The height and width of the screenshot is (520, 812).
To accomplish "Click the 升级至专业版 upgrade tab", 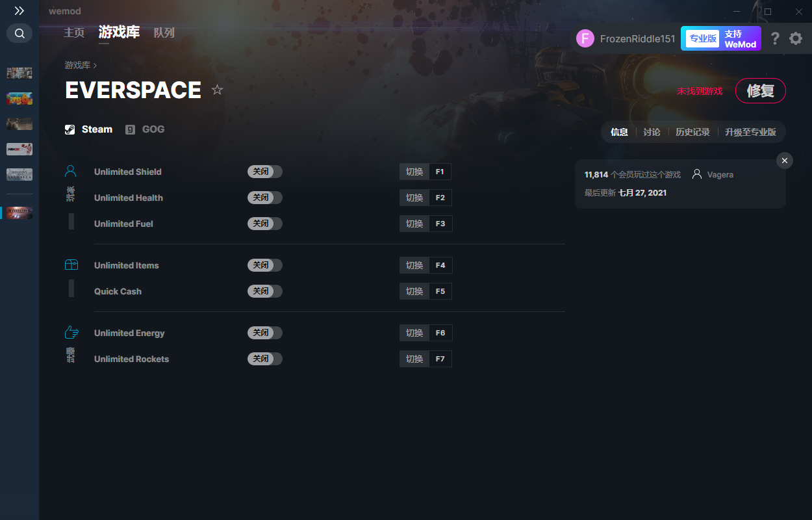I will (x=750, y=132).
